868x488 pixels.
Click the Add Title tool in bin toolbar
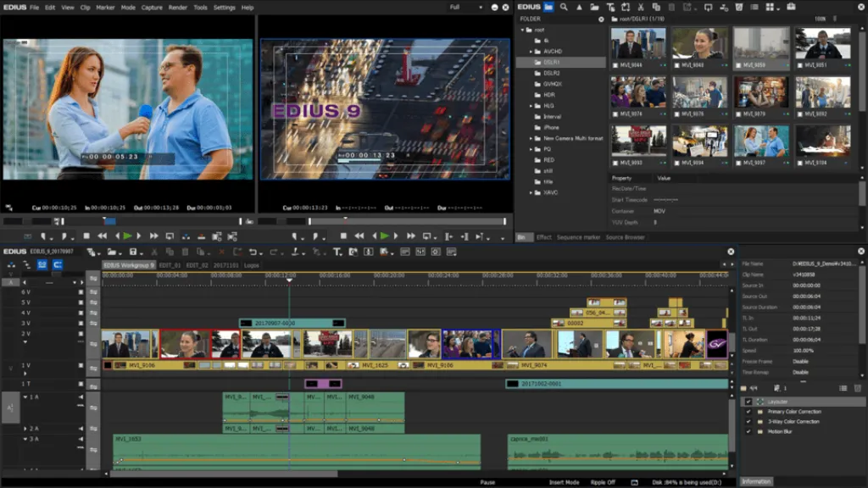click(610, 7)
